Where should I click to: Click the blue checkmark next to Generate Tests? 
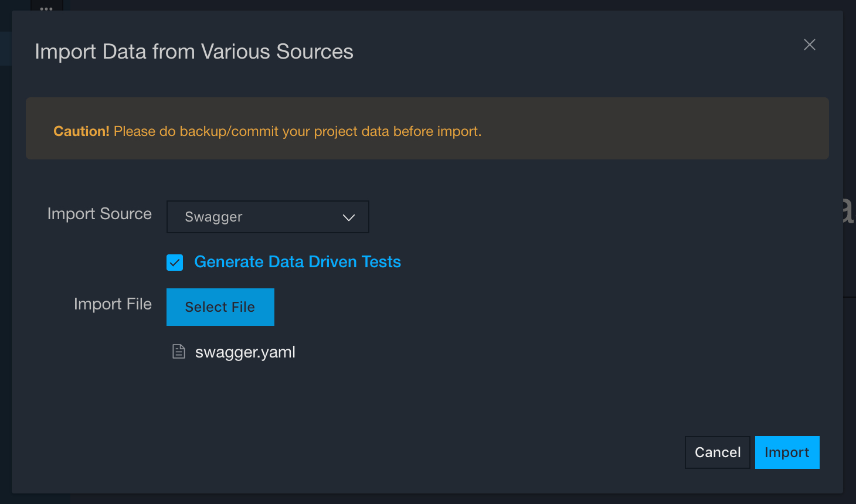pos(175,263)
